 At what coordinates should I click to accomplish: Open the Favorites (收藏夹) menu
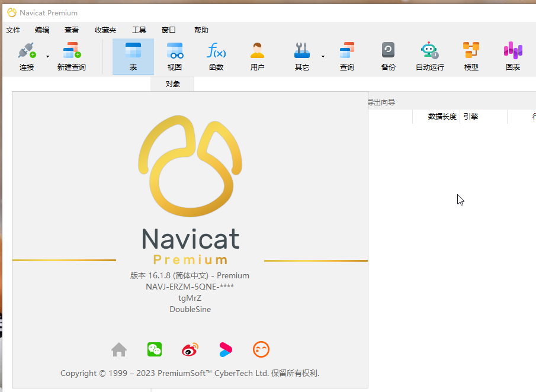105,30
